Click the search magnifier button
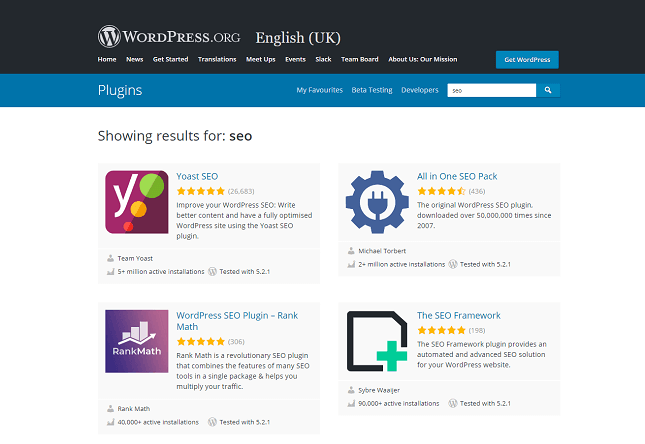 coord(548,90)
